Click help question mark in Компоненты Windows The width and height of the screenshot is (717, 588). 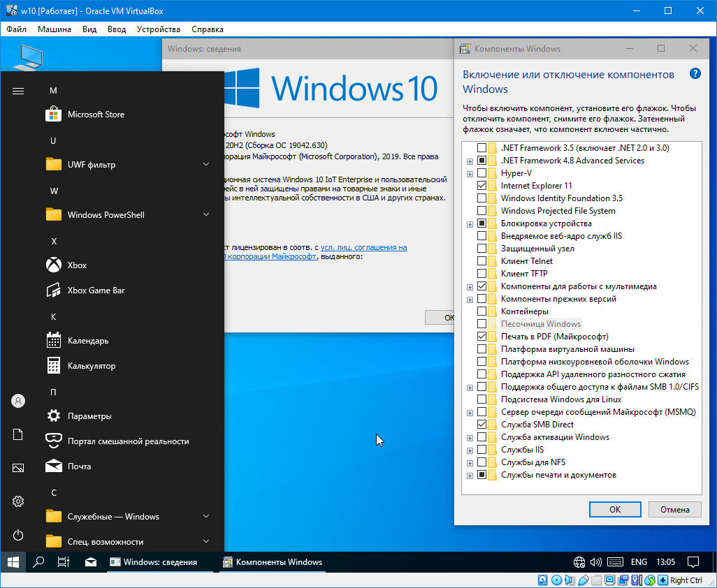pos(695,73)
